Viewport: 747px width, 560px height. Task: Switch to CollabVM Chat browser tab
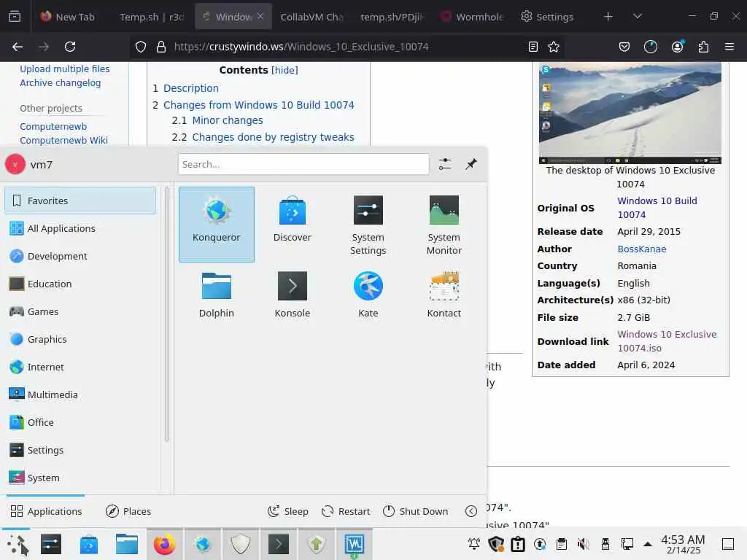[311, 17]
